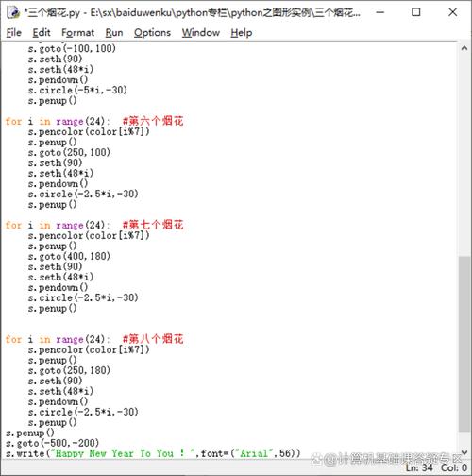Maximize the IDLE editor window
The image size is (472, 476).
[x=416, y=12]
